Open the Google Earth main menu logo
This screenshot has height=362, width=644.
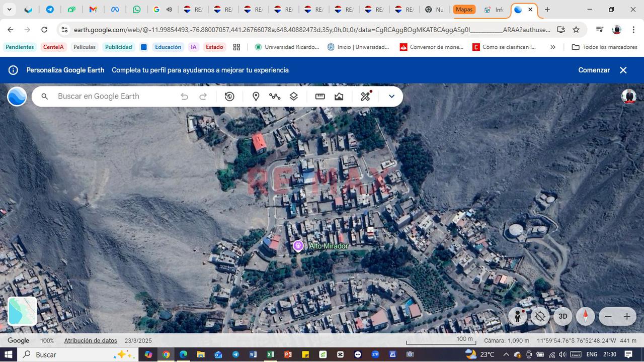point(17,96)
